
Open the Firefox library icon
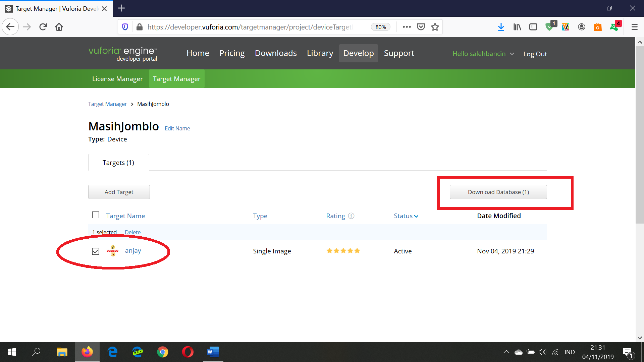pyautogui.click(x=517, y=27)
